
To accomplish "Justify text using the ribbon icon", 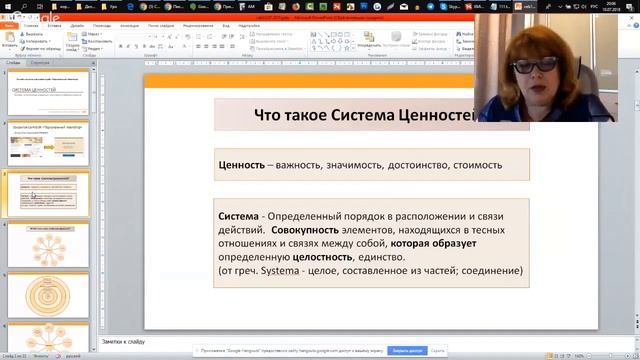I will (222, 47).
